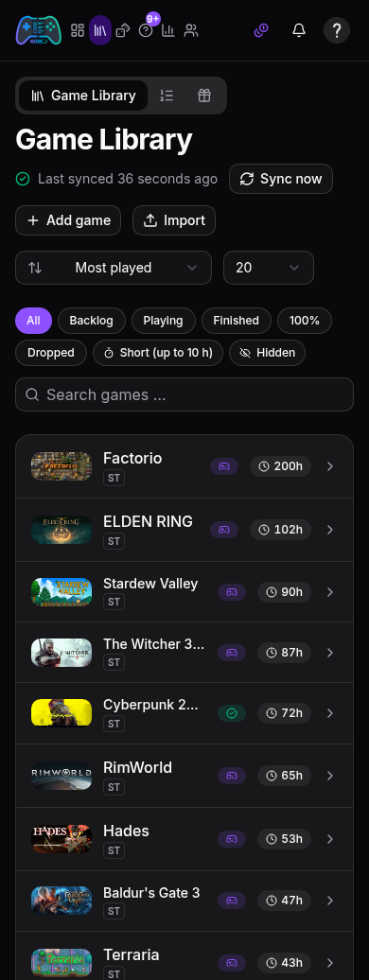Switch to the numbered list tab

167,96
